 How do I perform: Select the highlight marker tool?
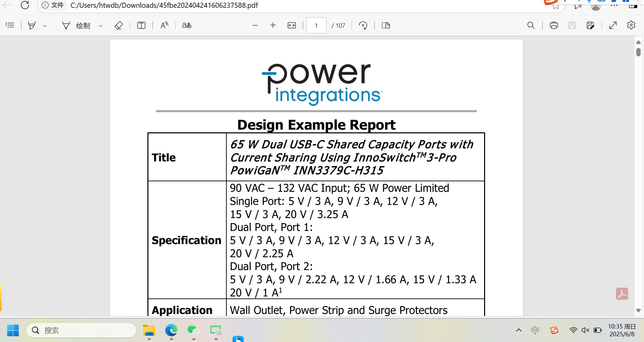point(32,25)
